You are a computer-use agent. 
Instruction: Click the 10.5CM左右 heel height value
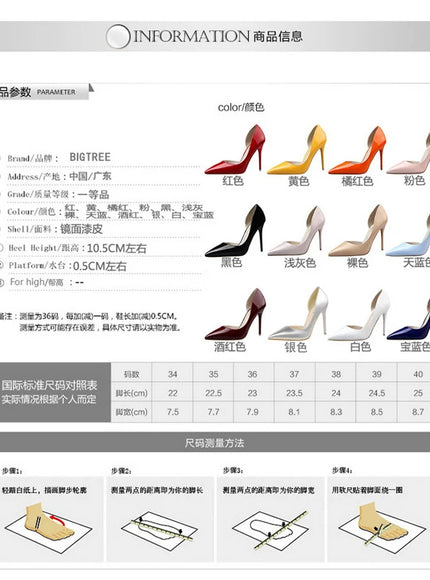[x=117, y=248]
